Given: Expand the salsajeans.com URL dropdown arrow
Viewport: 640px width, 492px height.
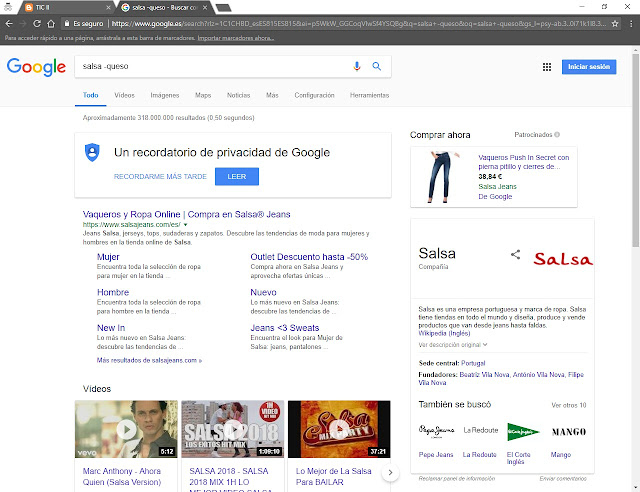Looking at the screenshot, I should point(185,225).
